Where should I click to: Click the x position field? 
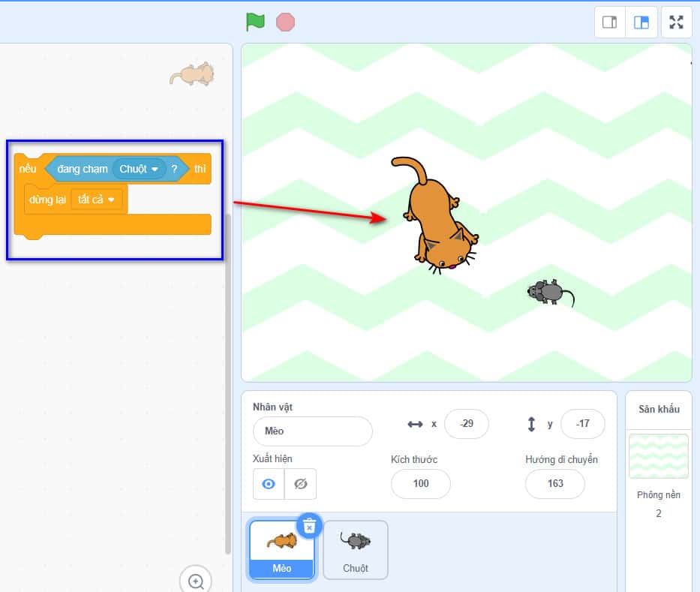coord(466,424)
